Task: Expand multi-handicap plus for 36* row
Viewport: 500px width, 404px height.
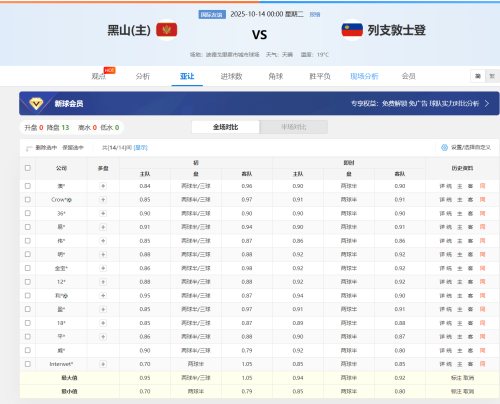Action: click(103, 213)
